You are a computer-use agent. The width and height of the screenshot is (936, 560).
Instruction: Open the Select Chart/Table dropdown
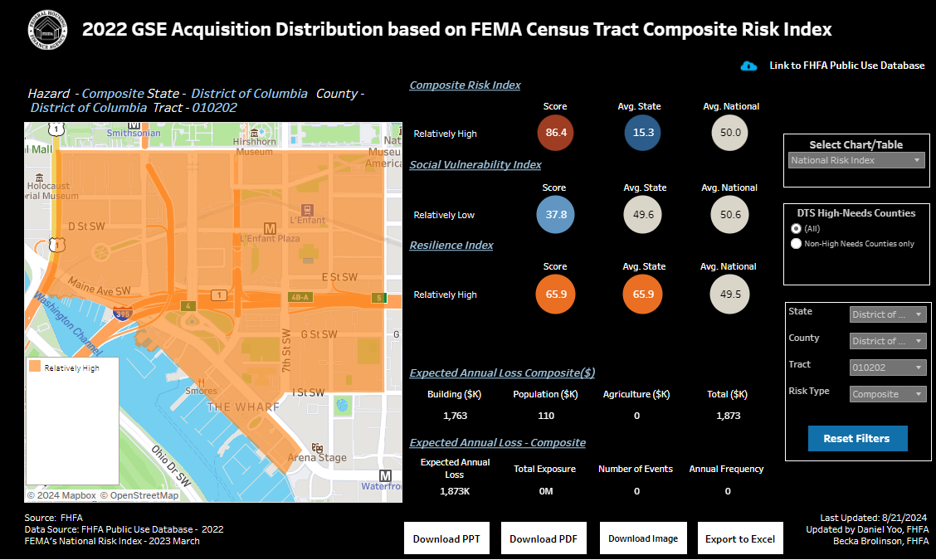click(x=856, y=160)
